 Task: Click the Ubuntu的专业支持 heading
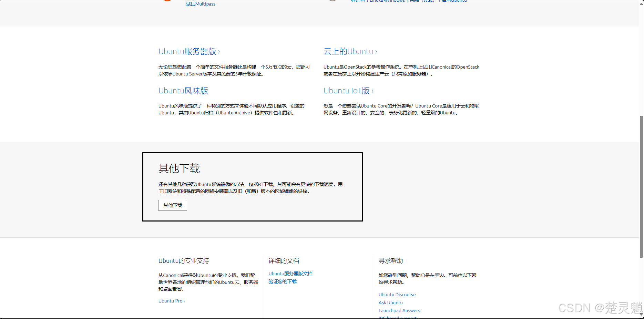tap(184, 261)
